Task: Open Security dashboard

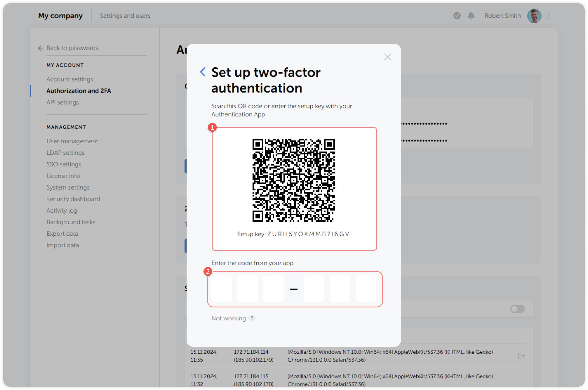Action: (x=73, y=199)
